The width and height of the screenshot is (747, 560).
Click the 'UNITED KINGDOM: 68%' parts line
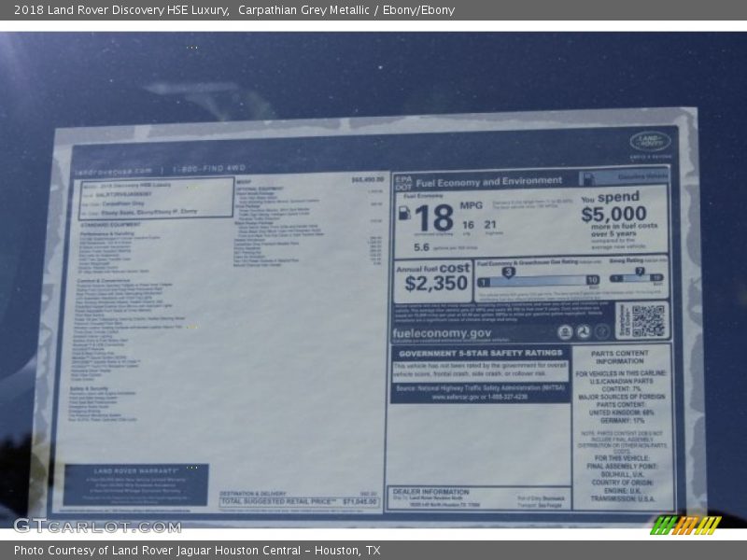click(621, 413)
